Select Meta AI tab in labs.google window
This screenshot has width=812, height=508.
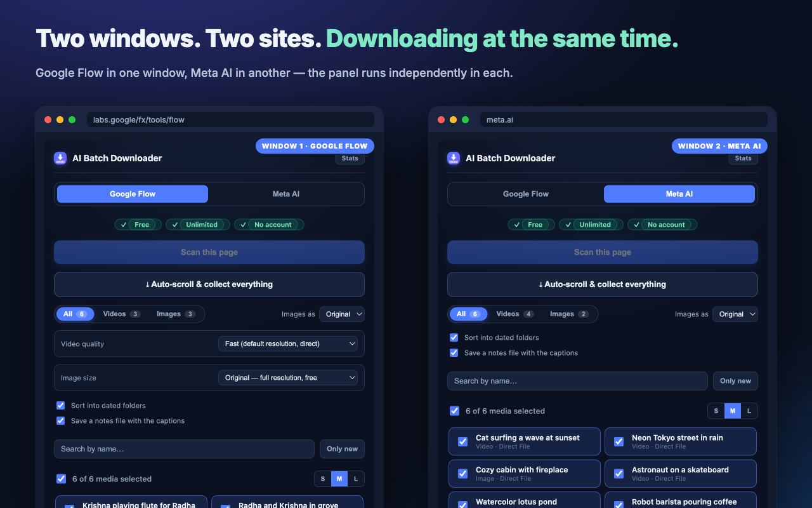286,194
